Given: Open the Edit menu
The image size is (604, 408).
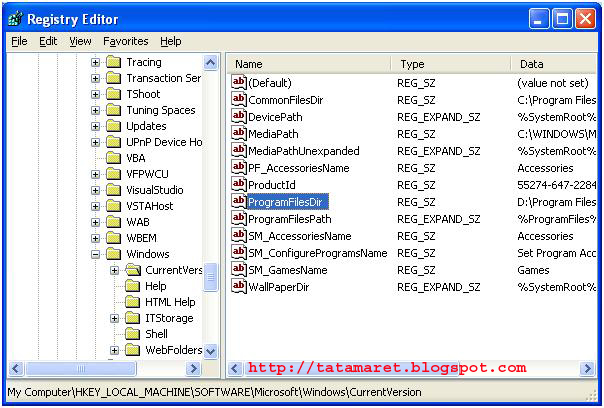Looking at the screenshot, I should [48, 41].
